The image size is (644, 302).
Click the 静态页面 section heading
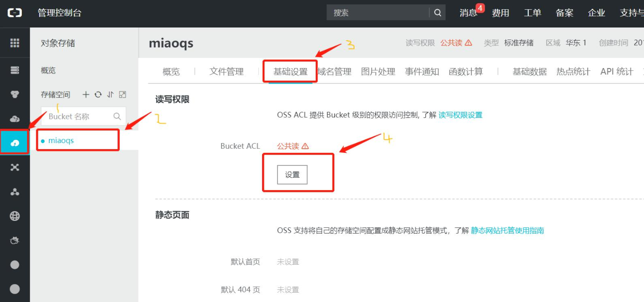click(173, 215)
